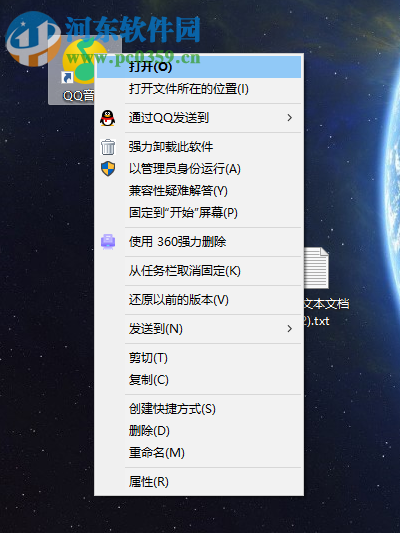Select 还原以前的版本(V)
402x533 pixels.
pyautogui.click(x=199, y=300)
